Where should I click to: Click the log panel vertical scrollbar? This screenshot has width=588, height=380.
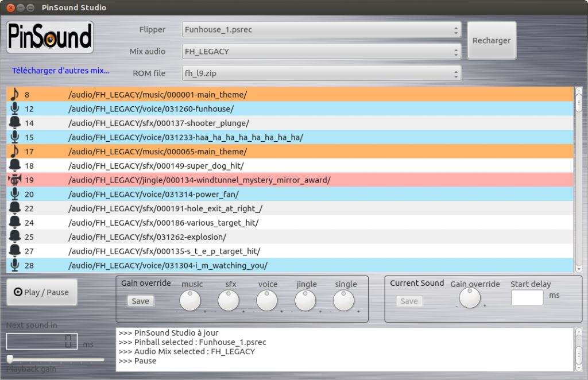(579, 350)
